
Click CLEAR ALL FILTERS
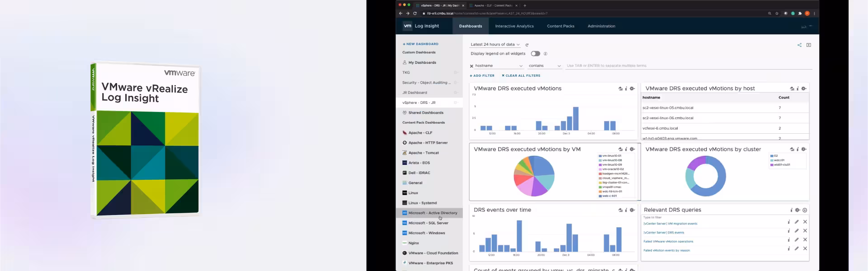coord(521,75)
